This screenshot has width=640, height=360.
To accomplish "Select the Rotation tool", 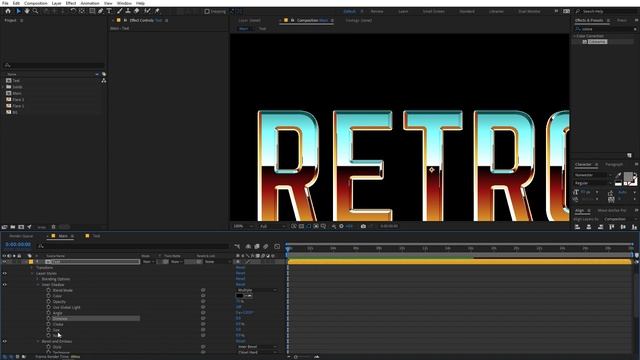I will [x=73, y=11].
